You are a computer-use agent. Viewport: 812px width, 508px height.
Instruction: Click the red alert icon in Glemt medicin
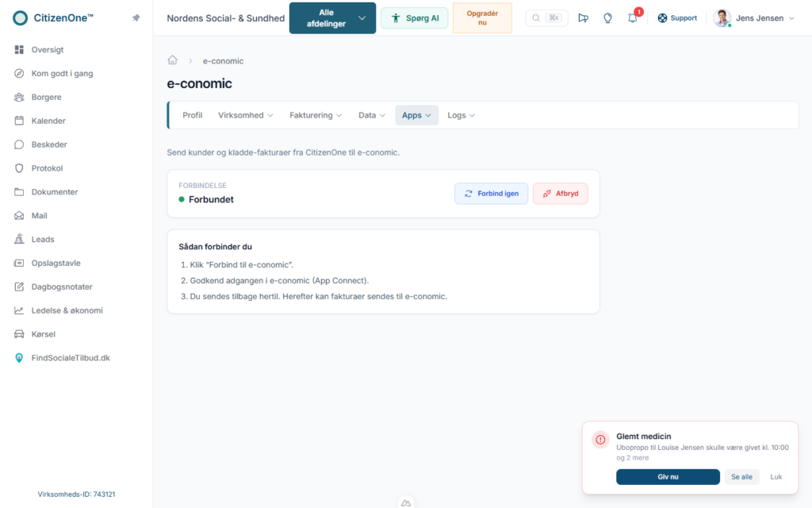click(x=600, y=440)
